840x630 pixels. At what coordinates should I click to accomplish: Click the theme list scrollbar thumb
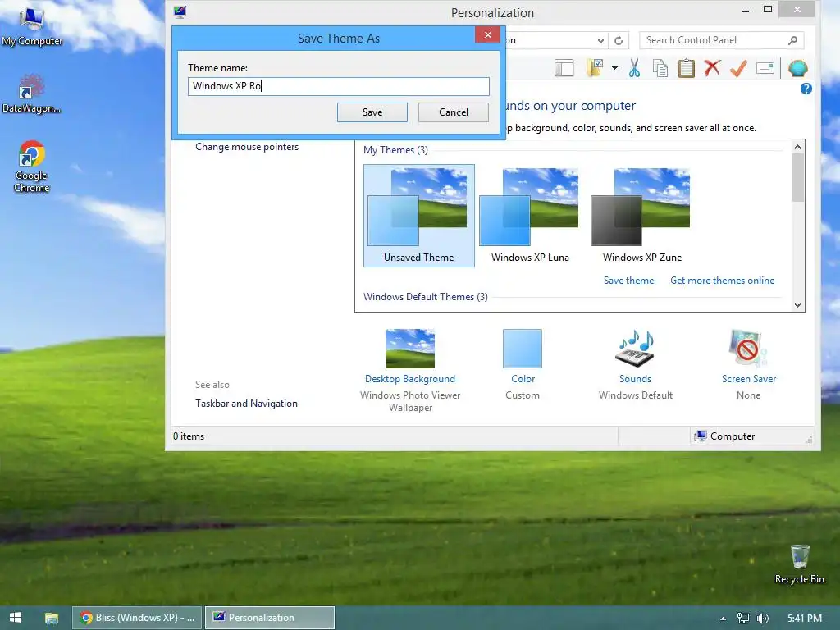(x=797, y=178)
